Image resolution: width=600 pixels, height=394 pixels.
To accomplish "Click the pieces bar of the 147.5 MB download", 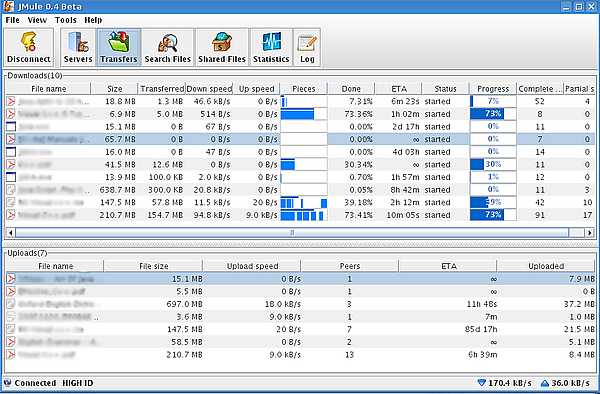I will (x=304, y=202).
